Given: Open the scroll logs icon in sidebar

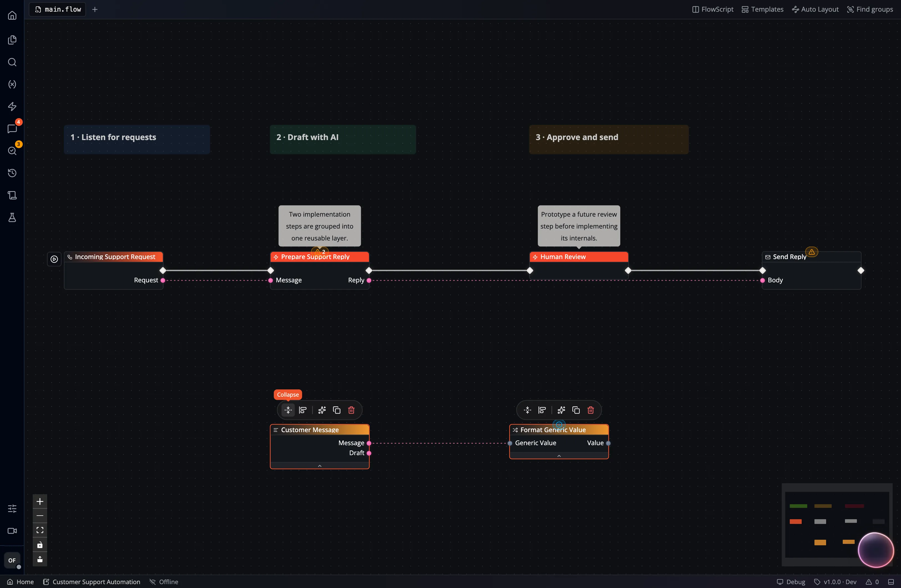Looking at the screenshot, I should tap(12, 195).
